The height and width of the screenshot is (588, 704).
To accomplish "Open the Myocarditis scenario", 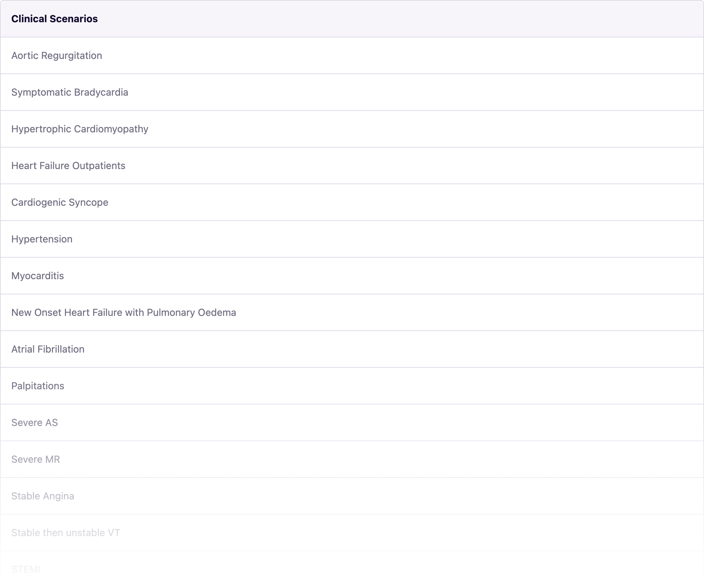I will [37, 276].
